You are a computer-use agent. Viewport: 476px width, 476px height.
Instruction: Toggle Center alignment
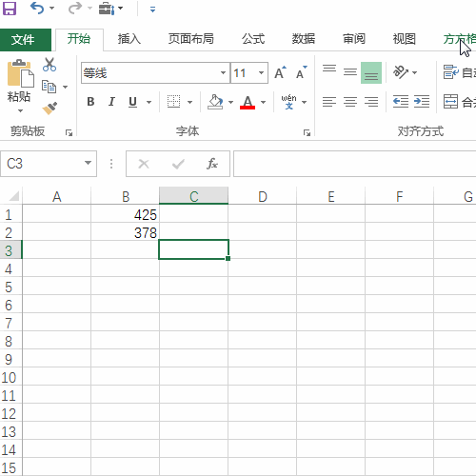point(350,102)
